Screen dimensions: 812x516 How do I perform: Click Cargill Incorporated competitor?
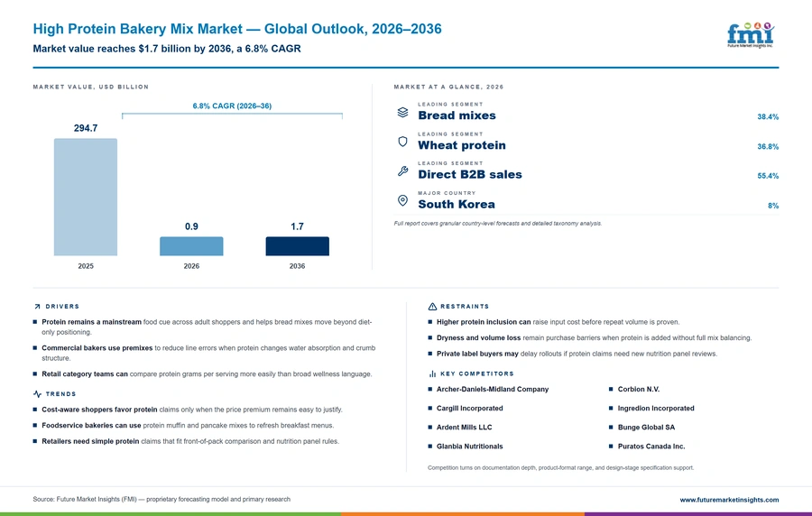coord(470,409)
